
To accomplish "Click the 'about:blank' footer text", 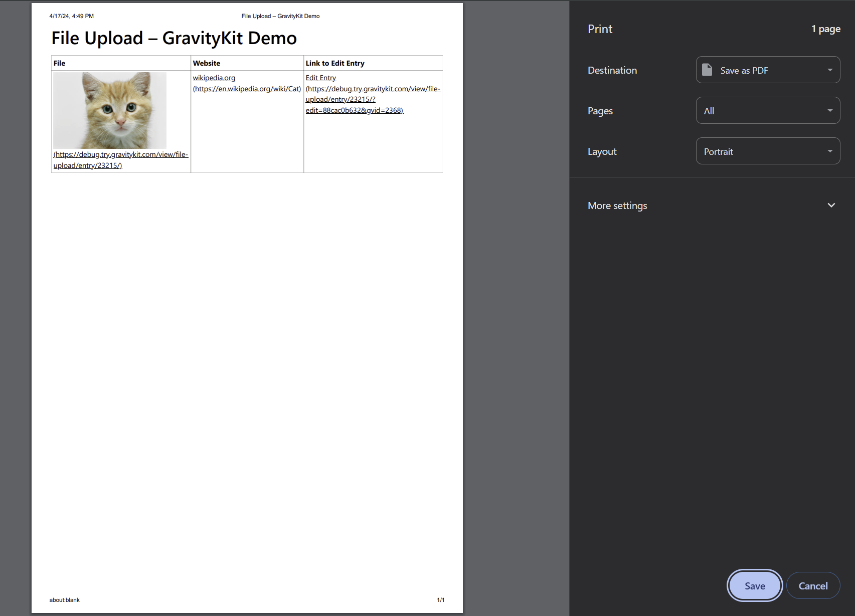I will point(65,600).
